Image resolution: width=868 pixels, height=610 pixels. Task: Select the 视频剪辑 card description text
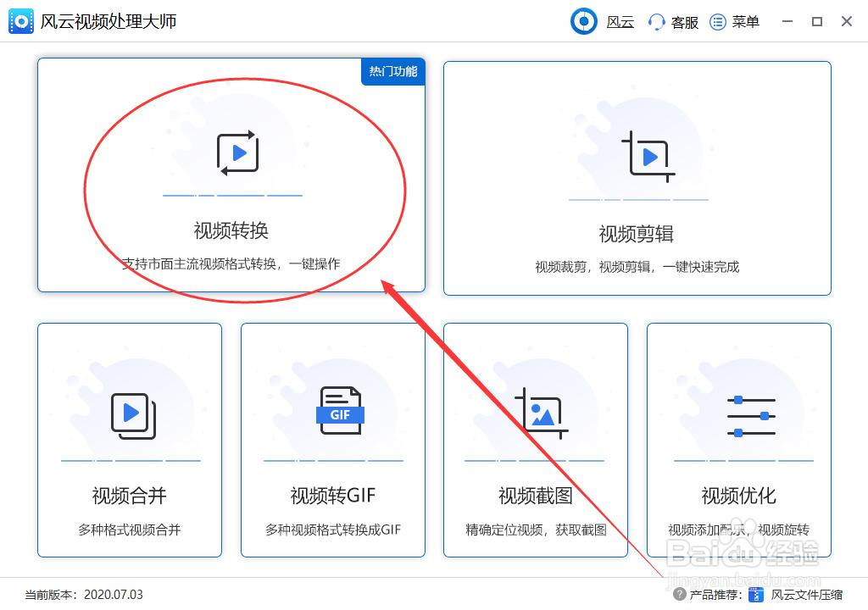point(638,265)
